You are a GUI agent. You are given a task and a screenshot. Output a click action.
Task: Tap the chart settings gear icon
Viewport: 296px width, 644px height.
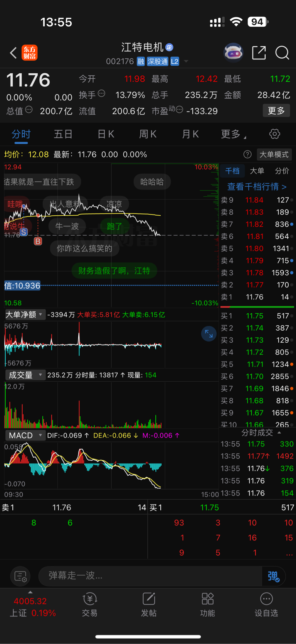tap(274, 134)
